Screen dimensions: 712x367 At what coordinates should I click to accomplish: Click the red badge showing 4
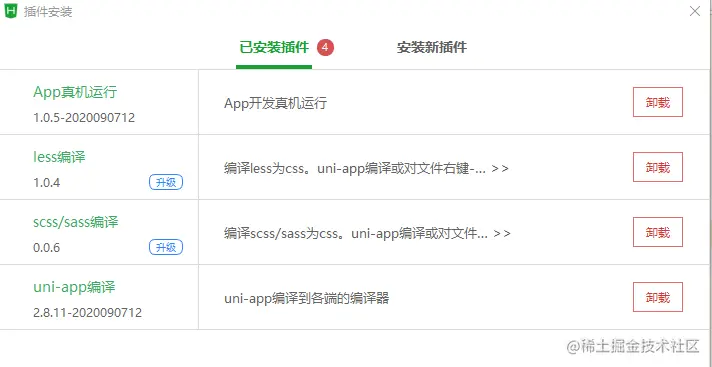point(326,47)
